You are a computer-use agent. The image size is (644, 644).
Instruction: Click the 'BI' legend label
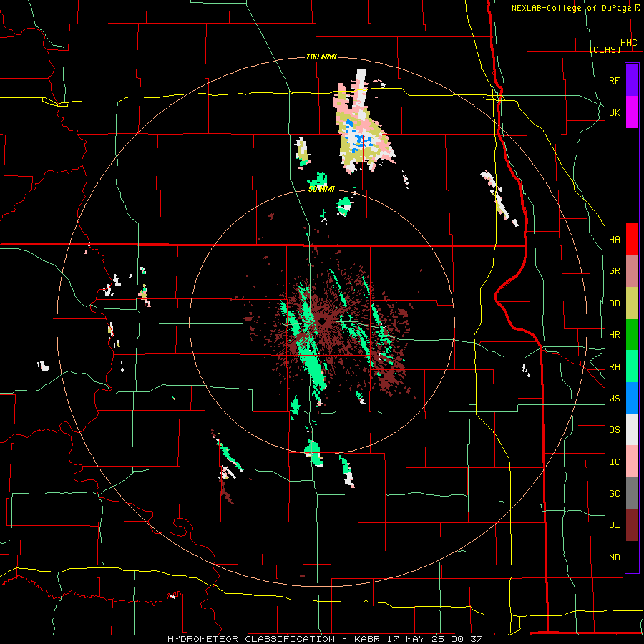614,525
